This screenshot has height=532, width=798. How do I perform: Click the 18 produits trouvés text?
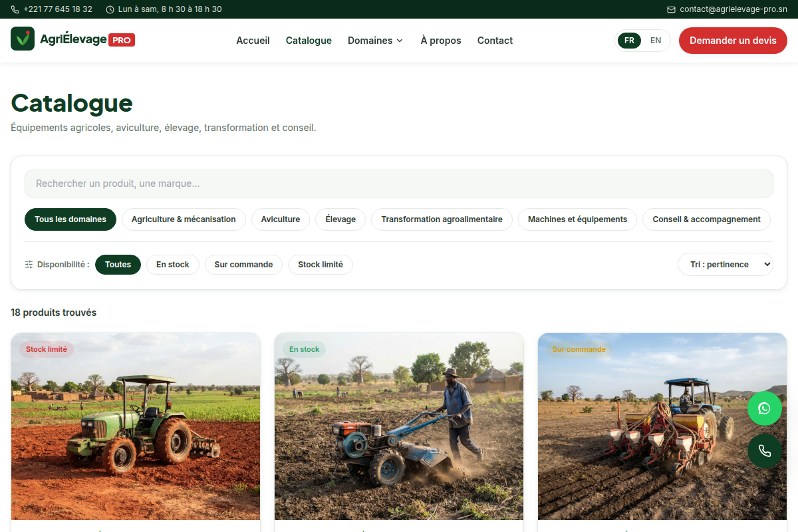[54, 313]
